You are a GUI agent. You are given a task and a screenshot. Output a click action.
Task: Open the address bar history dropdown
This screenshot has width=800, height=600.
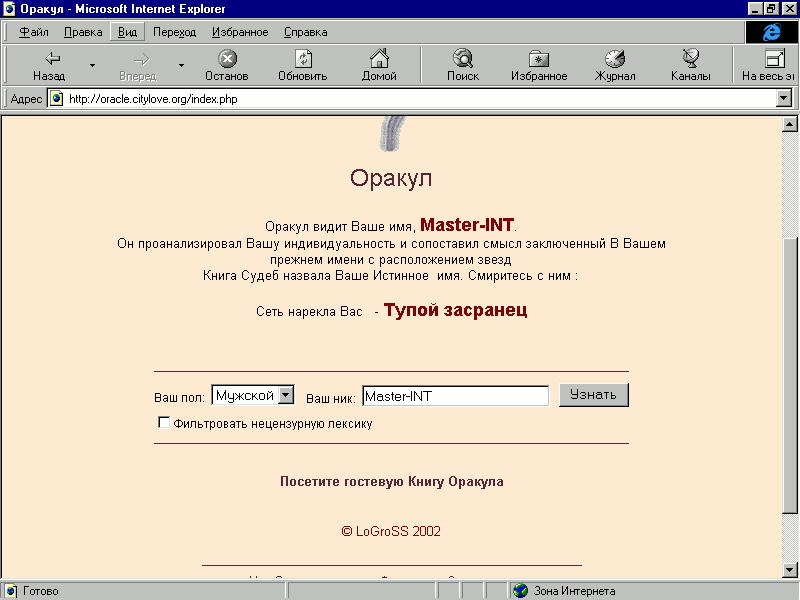(784, 99)
